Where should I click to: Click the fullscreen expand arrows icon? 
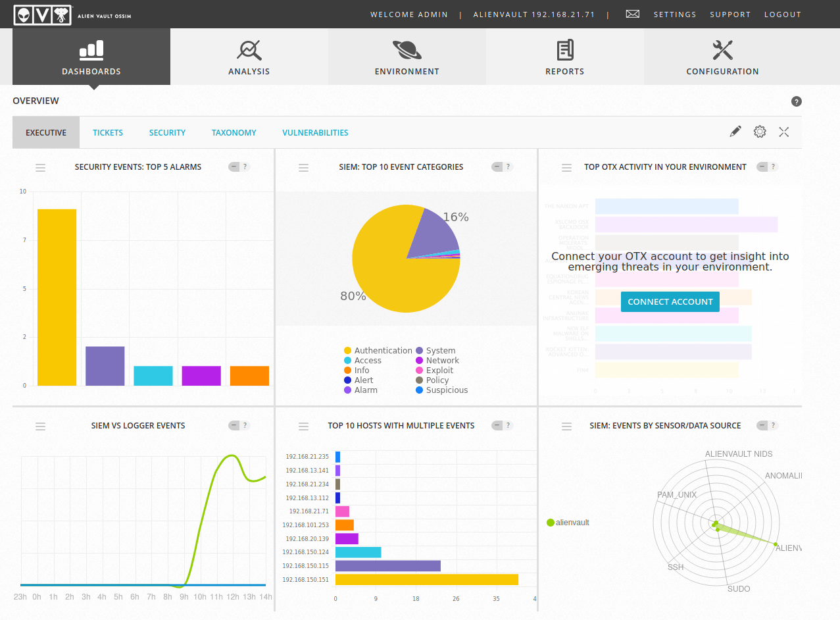coord(784,132)
